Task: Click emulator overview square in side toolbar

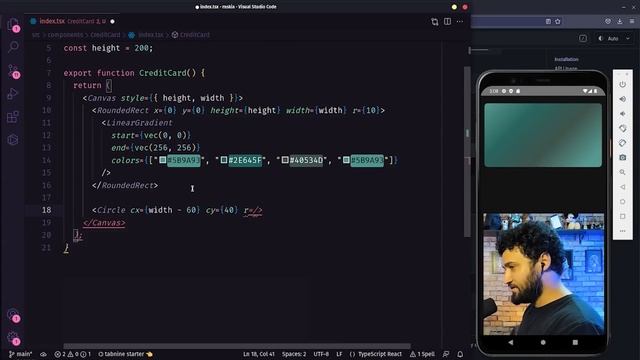Action: click(622, 216)
